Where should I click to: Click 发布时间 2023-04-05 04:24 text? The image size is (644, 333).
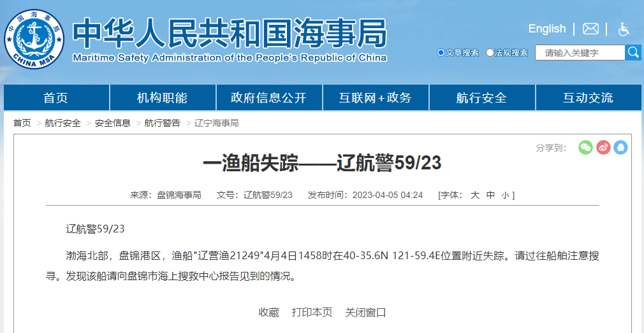(365, 195)
